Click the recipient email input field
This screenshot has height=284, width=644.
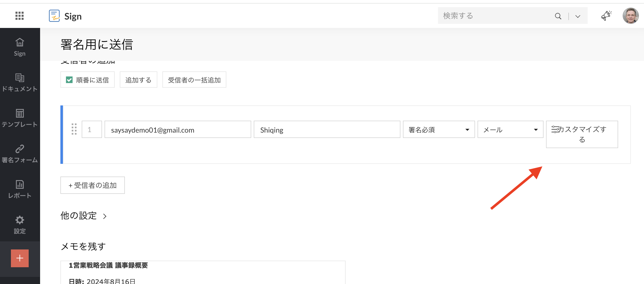click(x=178, y=130)
